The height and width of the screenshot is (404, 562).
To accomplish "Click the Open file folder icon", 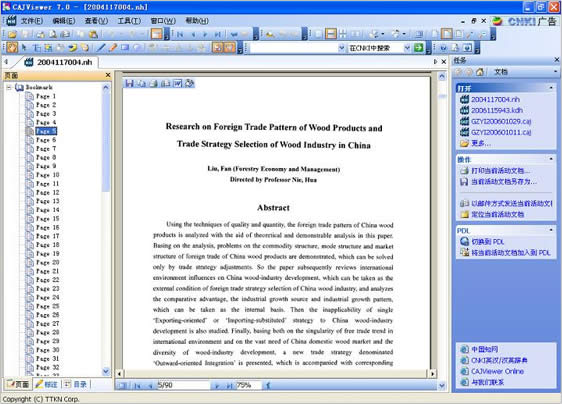I will [x=12, y=34].
